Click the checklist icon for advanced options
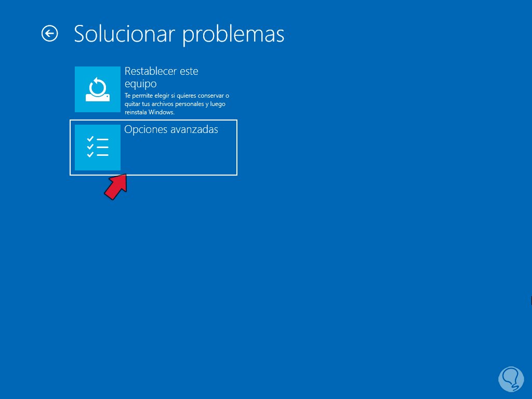This screenshot has width=532, height=399. point(98,148)
